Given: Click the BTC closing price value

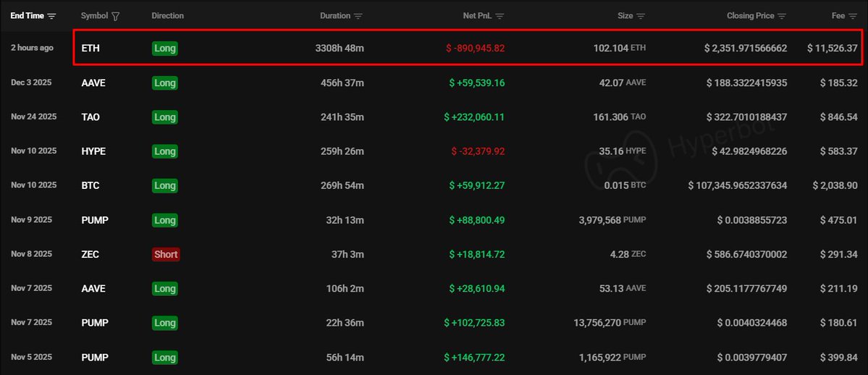Looking at the screenshot, I should (737, 186).
